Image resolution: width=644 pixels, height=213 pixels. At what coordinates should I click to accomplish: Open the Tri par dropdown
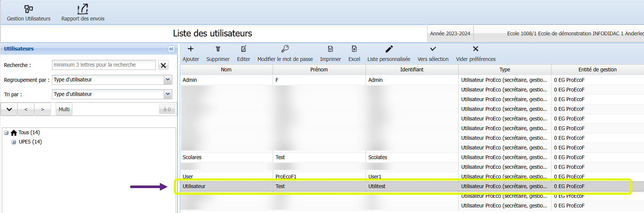168,94
